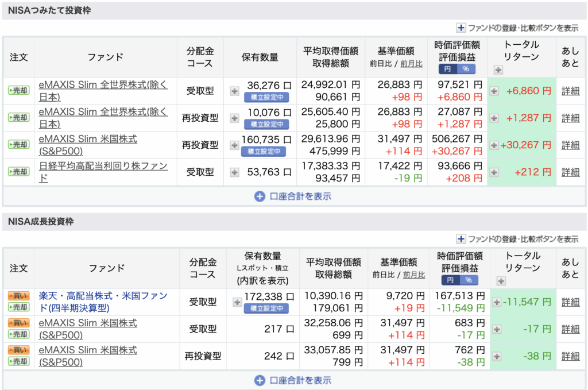Open 詳細 for +1,287 円 row
Image resolution: width=588 pixels, height=390 pixels.
coord(570,118)
